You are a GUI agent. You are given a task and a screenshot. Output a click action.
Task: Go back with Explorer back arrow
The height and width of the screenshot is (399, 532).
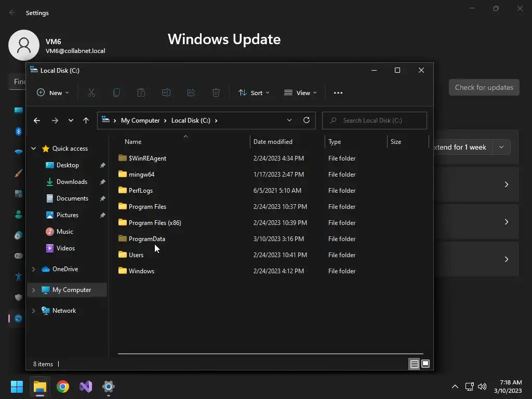coord(37,121)
